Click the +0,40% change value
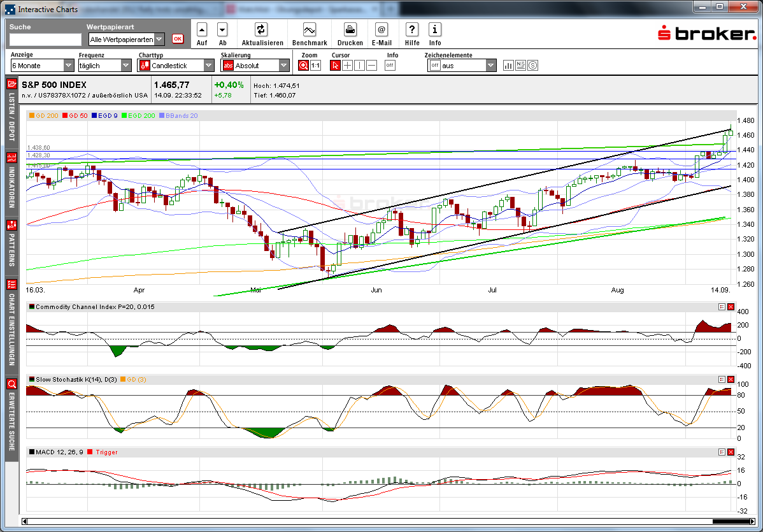Image resolution: width=763 pixels, height=532 pixels. coord(229,85)
